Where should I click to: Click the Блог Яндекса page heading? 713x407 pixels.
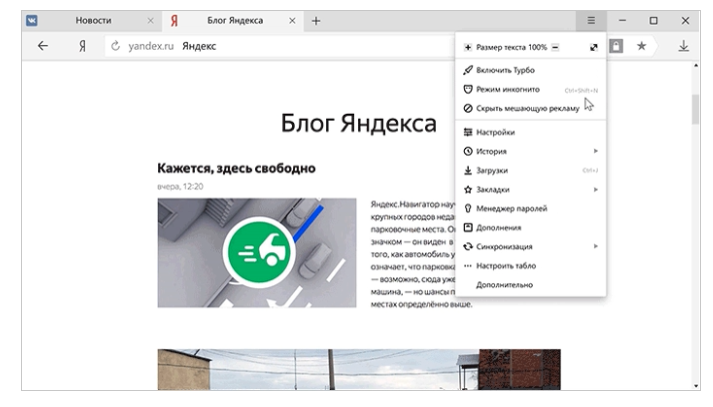(359, 123)
